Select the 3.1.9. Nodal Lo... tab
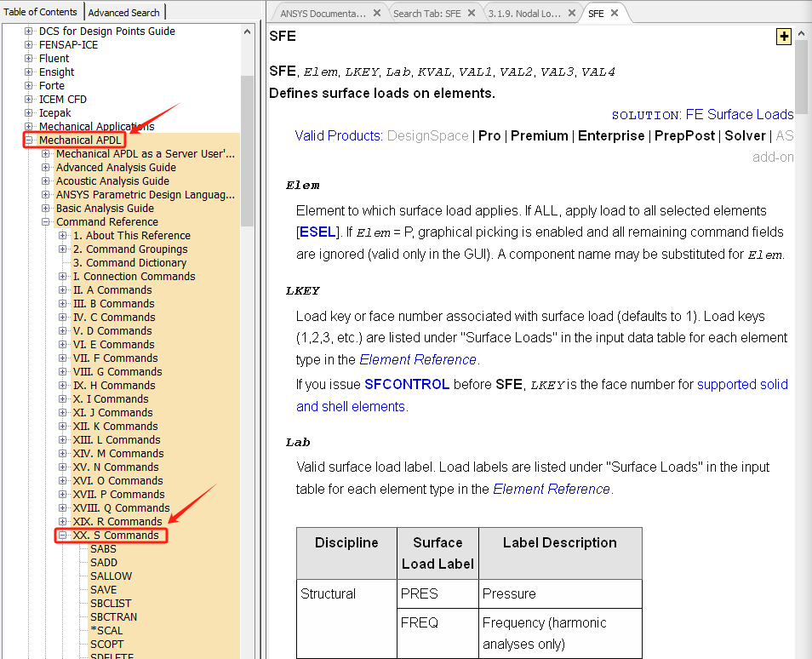 pyautogui.click(x=524, y=14)
